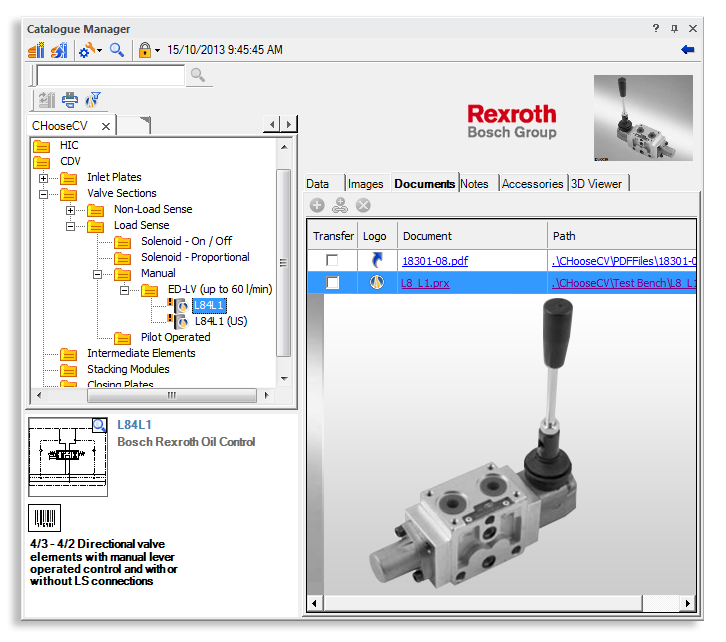Viewport: 726px width, 642px height.
Task: Collapse the Valve Sections tree node
Action: pos(44,194)
